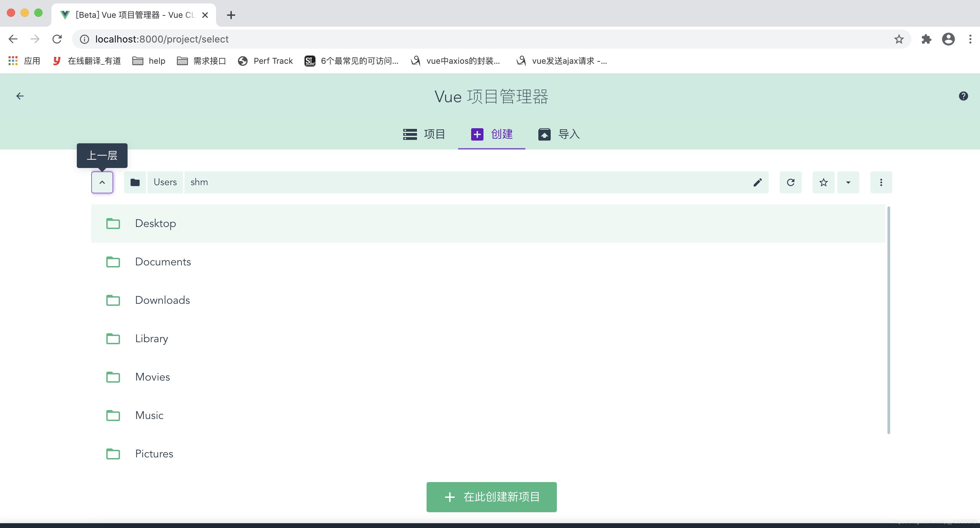Open the help question mark icon
The height and width of the screenshot is (528, 980).
click(963, 96)
